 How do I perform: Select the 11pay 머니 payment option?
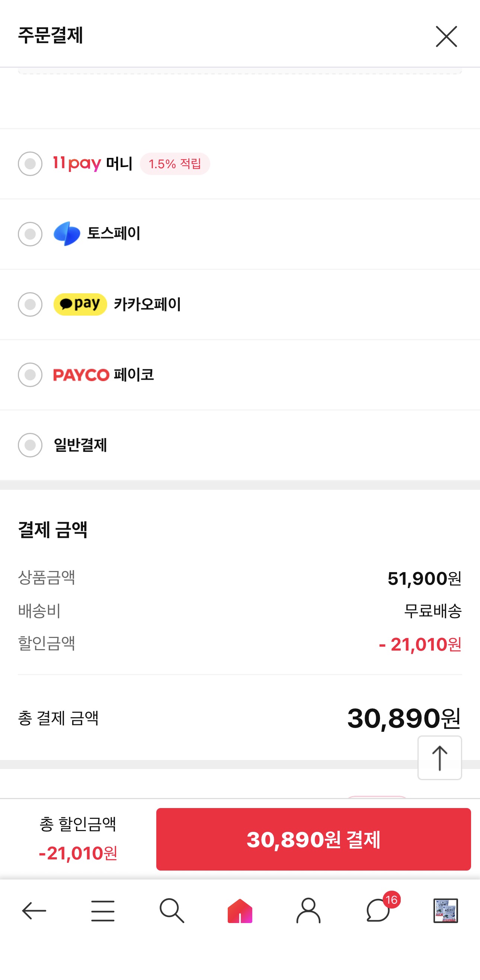pyautogui.click(x=30, y=164)
